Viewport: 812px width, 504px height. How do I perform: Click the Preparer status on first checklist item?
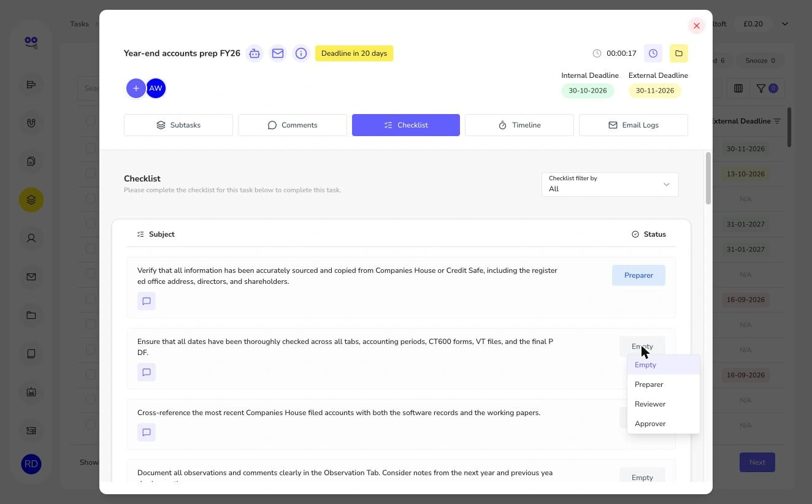coord(638,275)
